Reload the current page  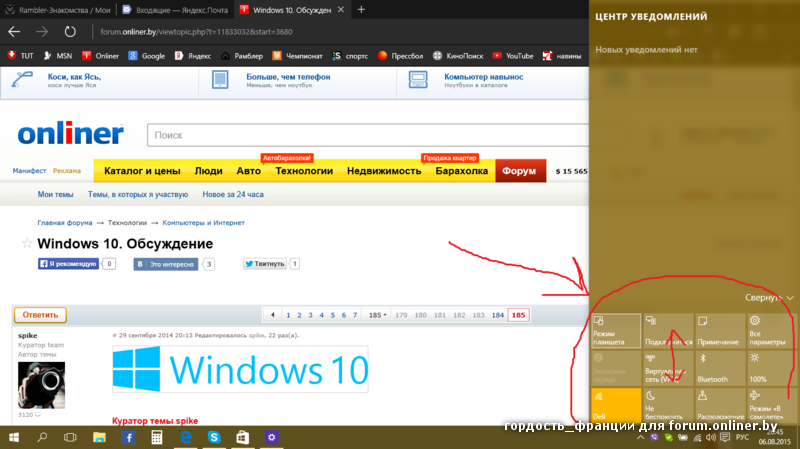(70, 32)
